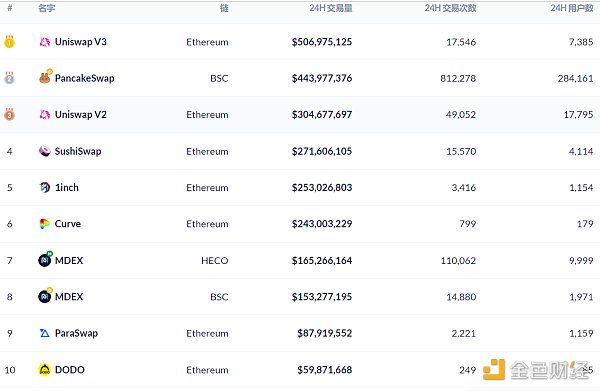The image size is (600, 391).
Task: Click the Uniswap V3 unicorn icon
Action: pos(45,42)
